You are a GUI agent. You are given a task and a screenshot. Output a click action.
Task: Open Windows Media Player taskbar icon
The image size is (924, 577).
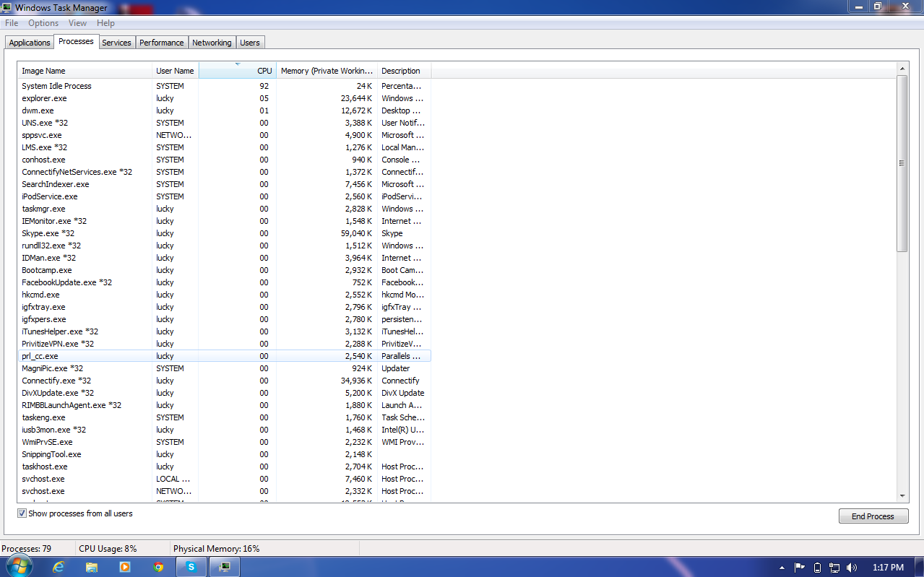(x=125, y=567)
